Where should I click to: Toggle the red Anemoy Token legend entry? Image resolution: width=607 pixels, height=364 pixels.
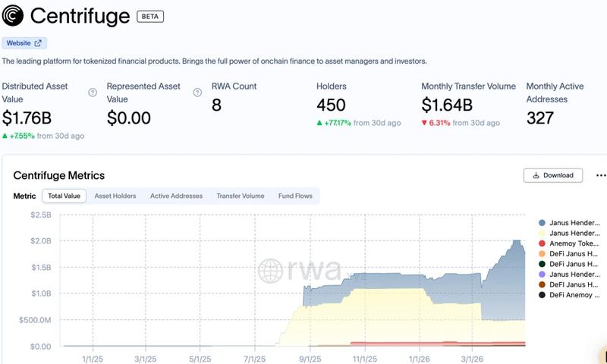(x=569, y=243)
